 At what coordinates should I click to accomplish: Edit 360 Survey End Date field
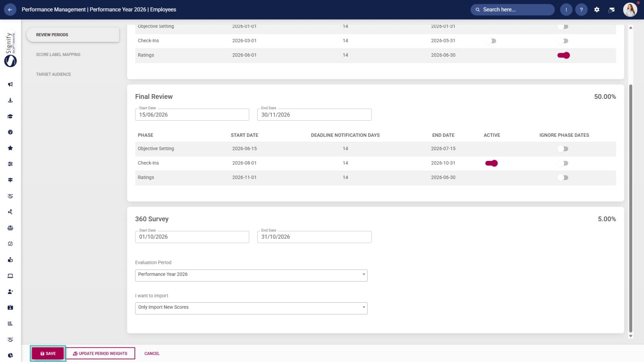point(314,237)
